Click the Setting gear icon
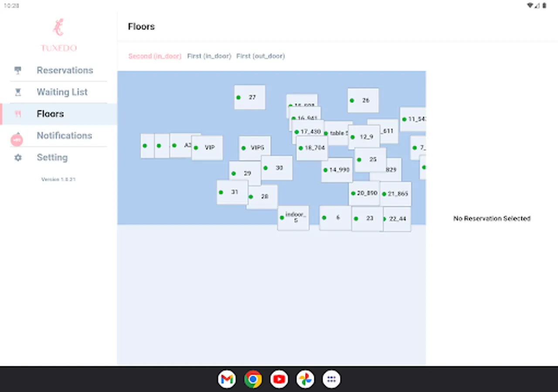 pyautogui.click(x=17, y=157)
